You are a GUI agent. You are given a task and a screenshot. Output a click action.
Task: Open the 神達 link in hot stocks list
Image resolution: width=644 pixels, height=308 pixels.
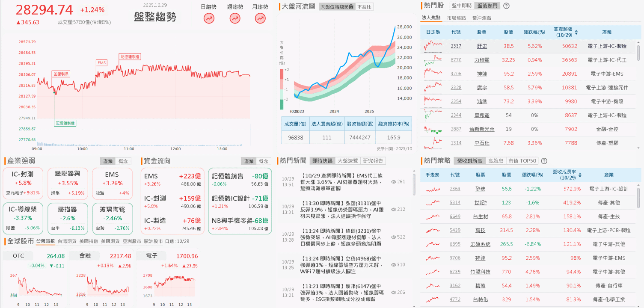click(x=481, y=74)
